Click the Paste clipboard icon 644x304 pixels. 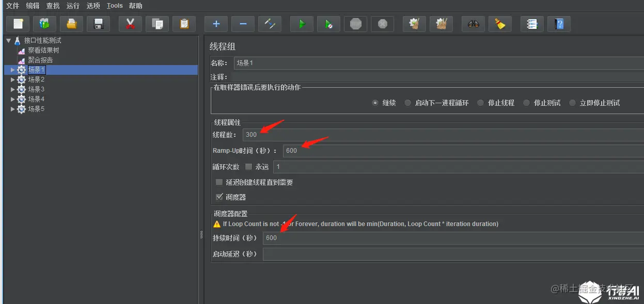184,24
